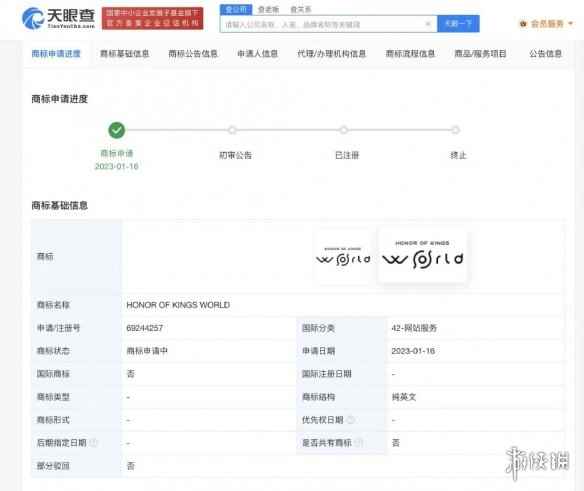Image resolution: width=584 pixels, height=491 pixels.
Task: Click the help icon beside 是否共有商标
Action: pos(359,443)
